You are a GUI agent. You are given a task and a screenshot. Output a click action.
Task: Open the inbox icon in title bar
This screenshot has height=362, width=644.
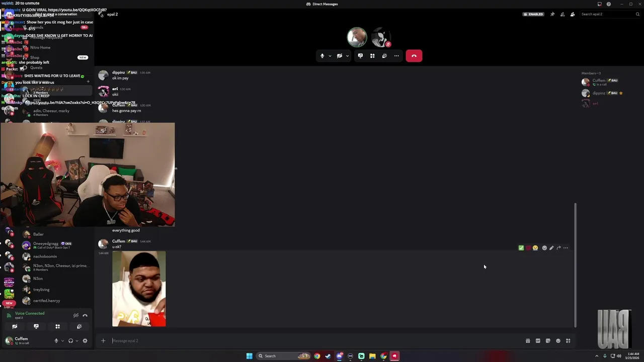click(x=599, y=4)
